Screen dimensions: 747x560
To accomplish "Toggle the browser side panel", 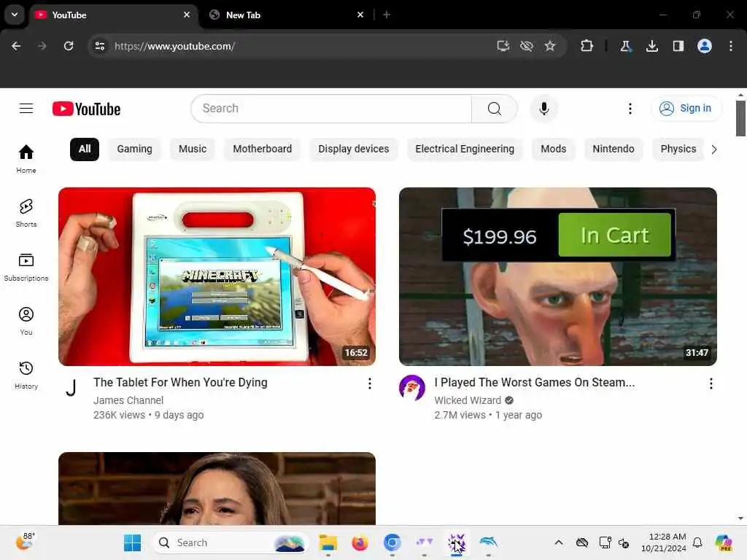I will tap(678, 46).
